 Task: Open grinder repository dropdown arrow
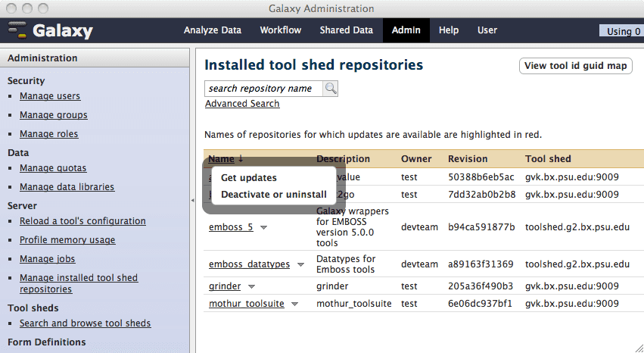[x=251, y=286]
